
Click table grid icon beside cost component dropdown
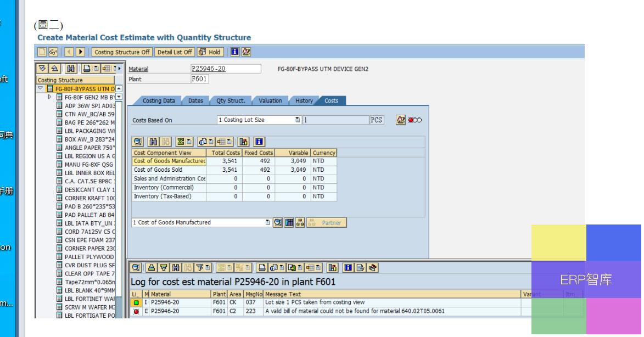(289, 222)
